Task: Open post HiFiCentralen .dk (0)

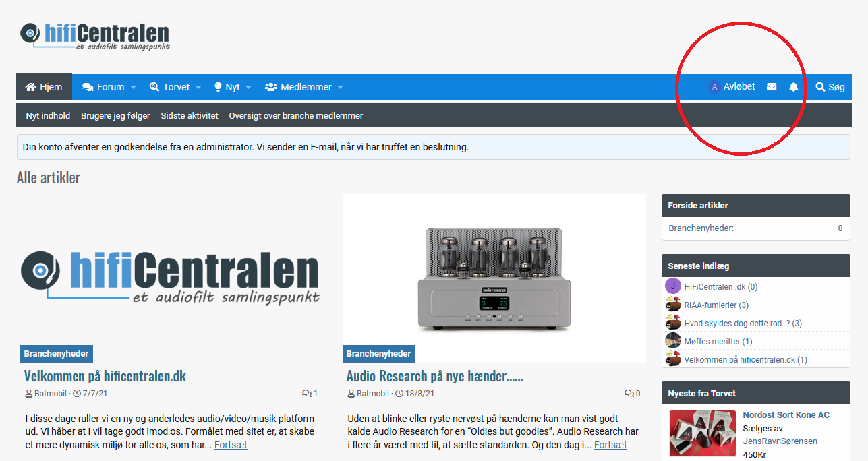Action: [x=721, y=287]
